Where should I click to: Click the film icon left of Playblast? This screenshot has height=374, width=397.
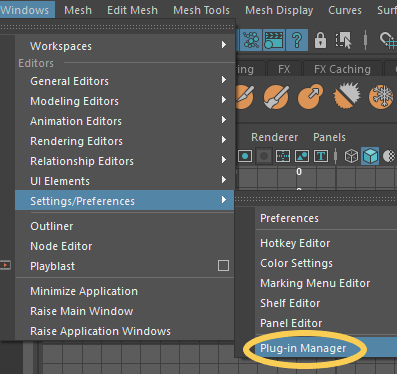point(5,265)
